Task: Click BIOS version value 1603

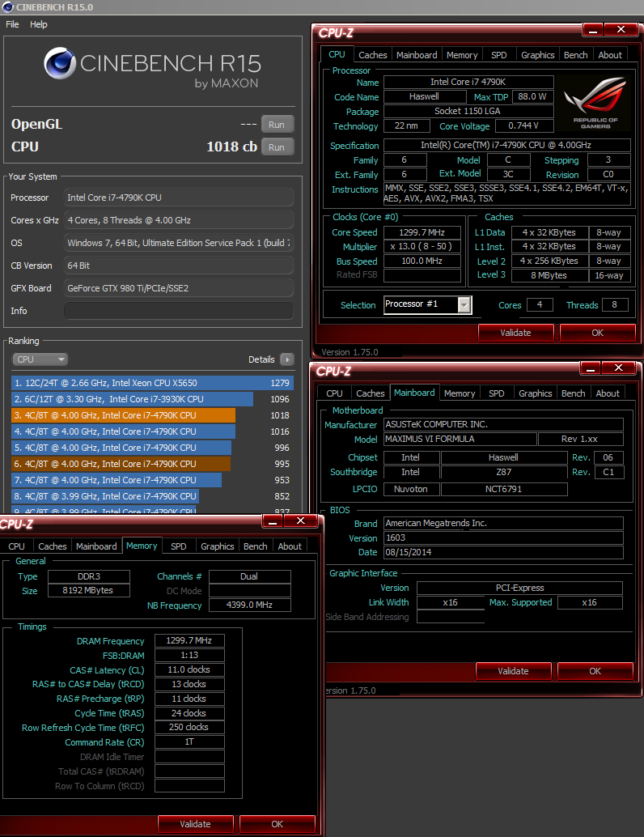Action: (503, 537)
